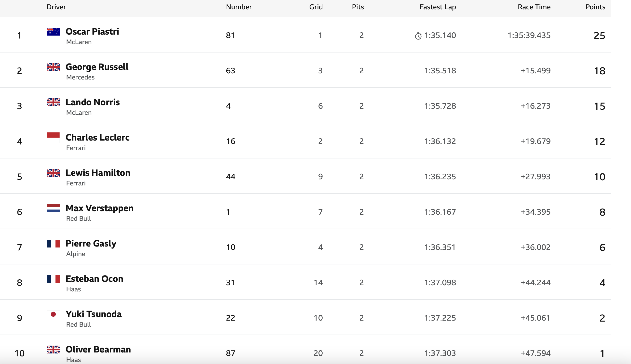631x364 pixels.
Task: Click Max Verstappen's name
Action: tap(99, 208)
